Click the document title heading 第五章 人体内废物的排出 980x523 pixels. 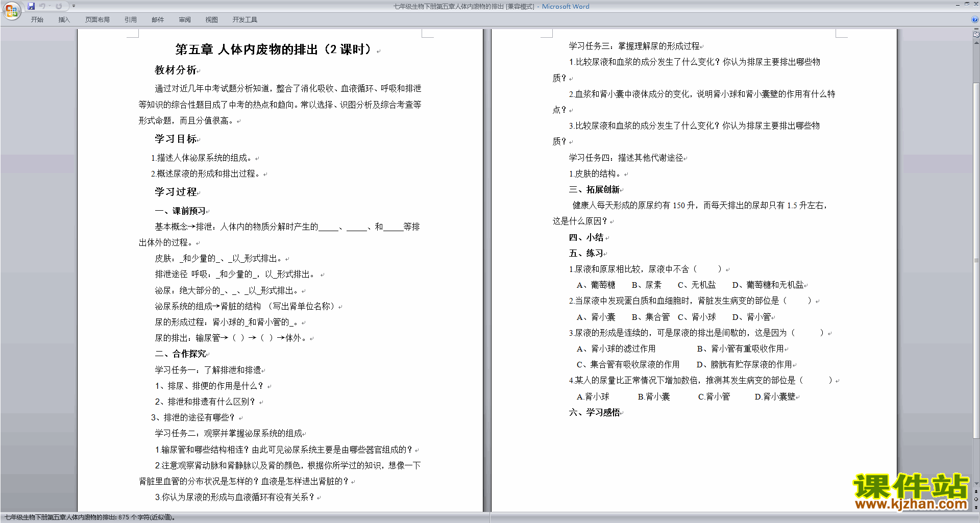(274, 49)
